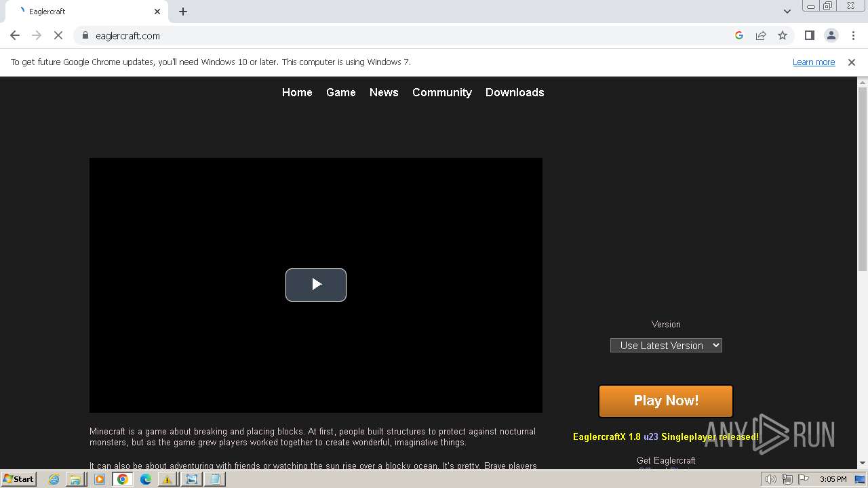Open the media player taskbar icon
Viewport: 868px width, 488px height.
[100, 479]
